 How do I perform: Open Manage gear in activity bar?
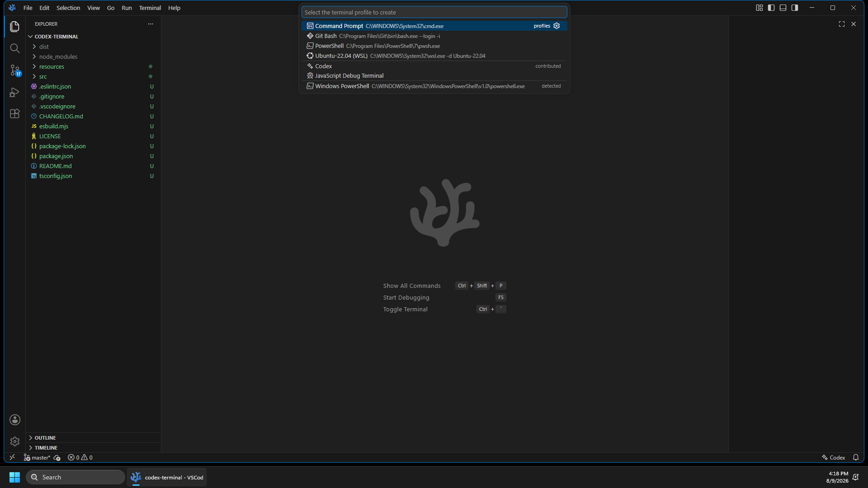pos(14,441)
